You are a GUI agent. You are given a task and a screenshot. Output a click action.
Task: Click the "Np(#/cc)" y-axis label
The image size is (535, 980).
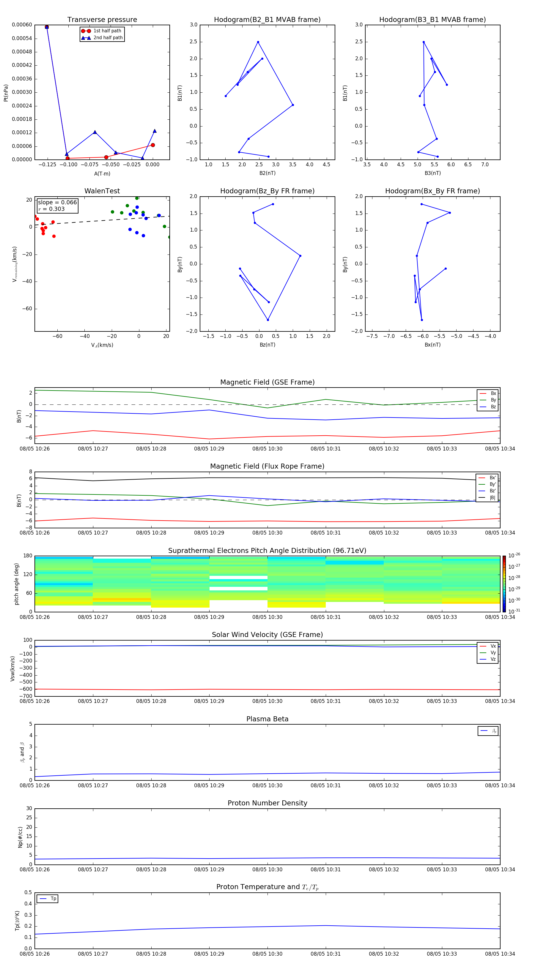(20, 837)
